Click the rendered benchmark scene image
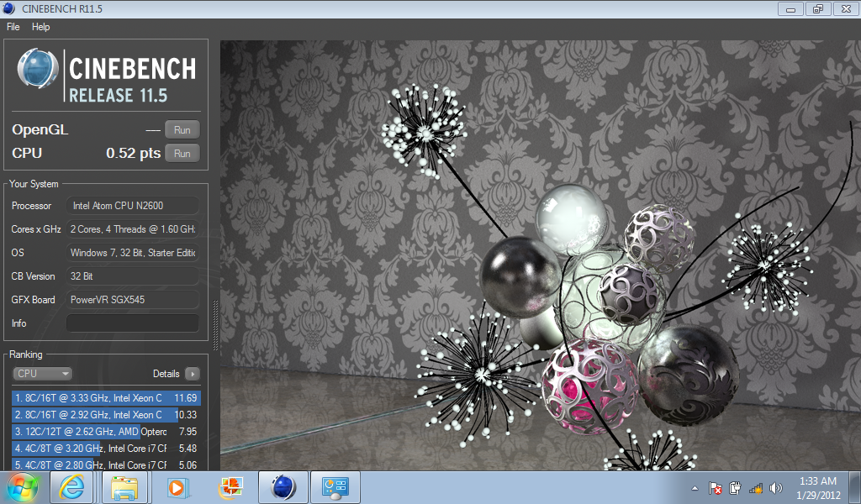The image size is (861, 504). pyautogui.click(x=541, y=255)
